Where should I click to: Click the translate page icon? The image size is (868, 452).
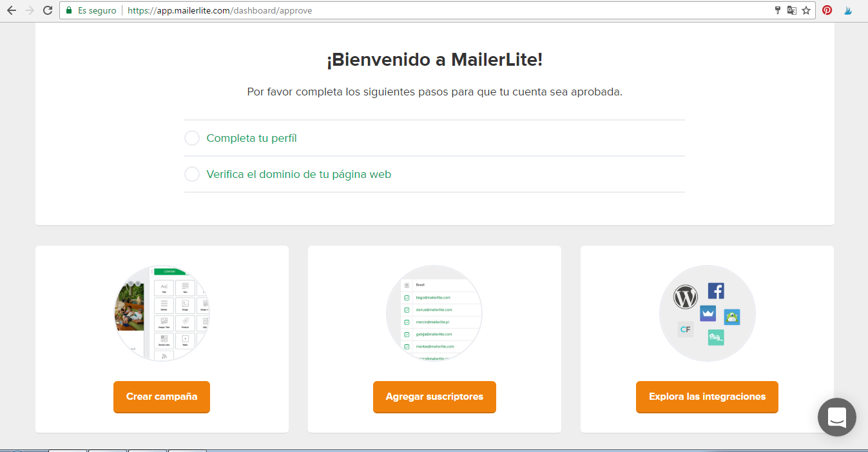(x=791, y=10)
